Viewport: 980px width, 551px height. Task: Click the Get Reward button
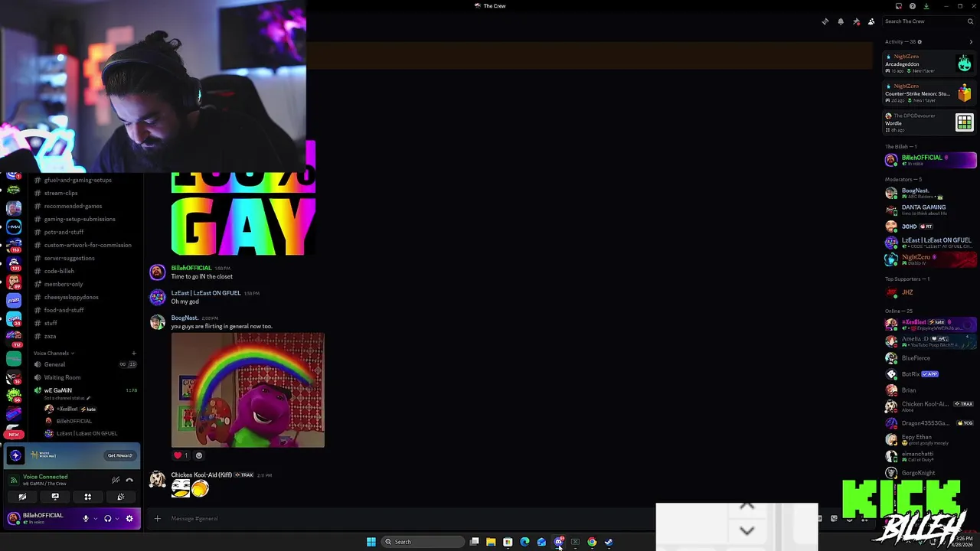pyautogui.click(x=120, y=455)
